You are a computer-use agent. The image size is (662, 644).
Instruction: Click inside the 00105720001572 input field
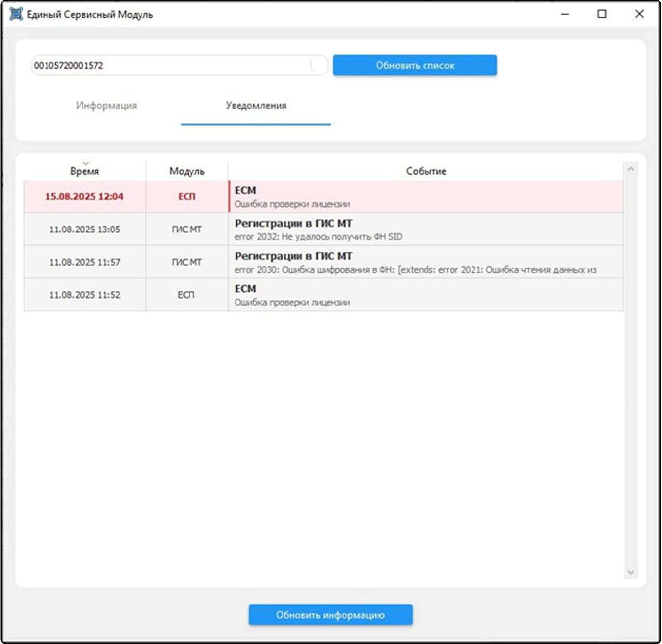point(171,65)
